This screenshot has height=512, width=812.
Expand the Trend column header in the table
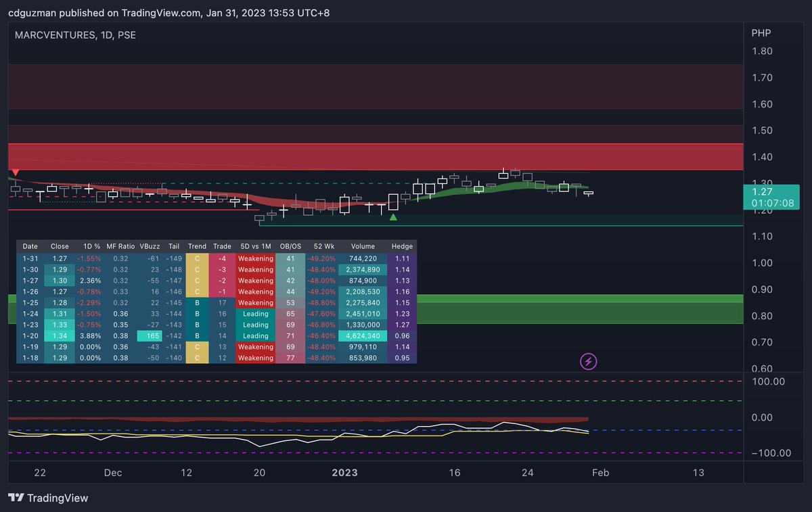click(x=196, y=246)
